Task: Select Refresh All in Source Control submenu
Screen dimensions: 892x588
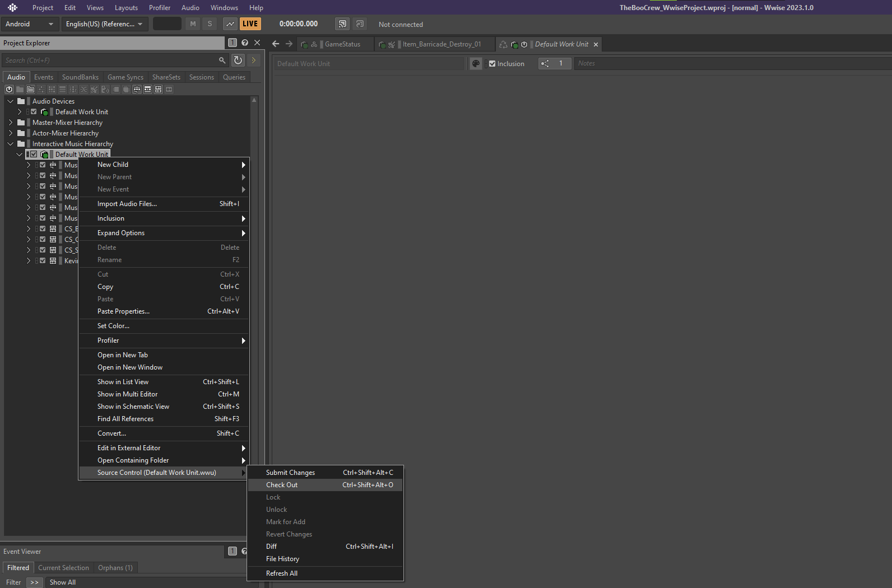Action: [325, 573]
